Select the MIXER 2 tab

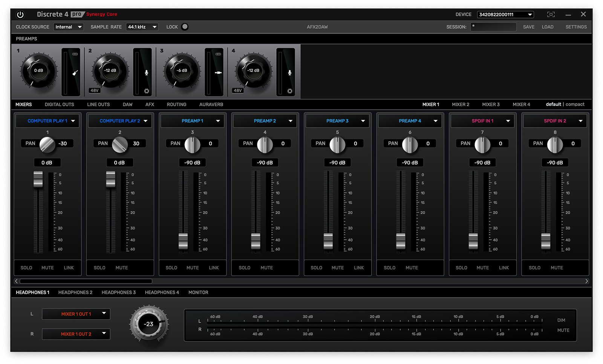pyautogui.click(x=461, y=104)
